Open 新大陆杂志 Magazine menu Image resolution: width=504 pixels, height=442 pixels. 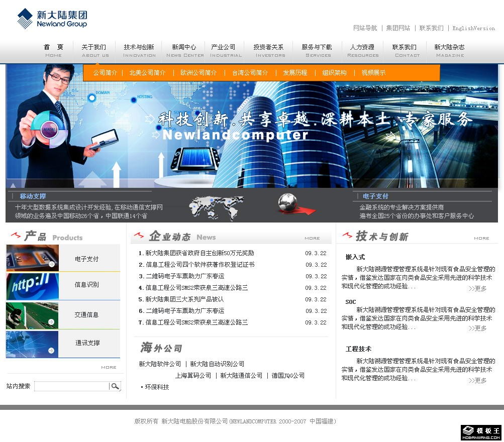pos(450,51)
